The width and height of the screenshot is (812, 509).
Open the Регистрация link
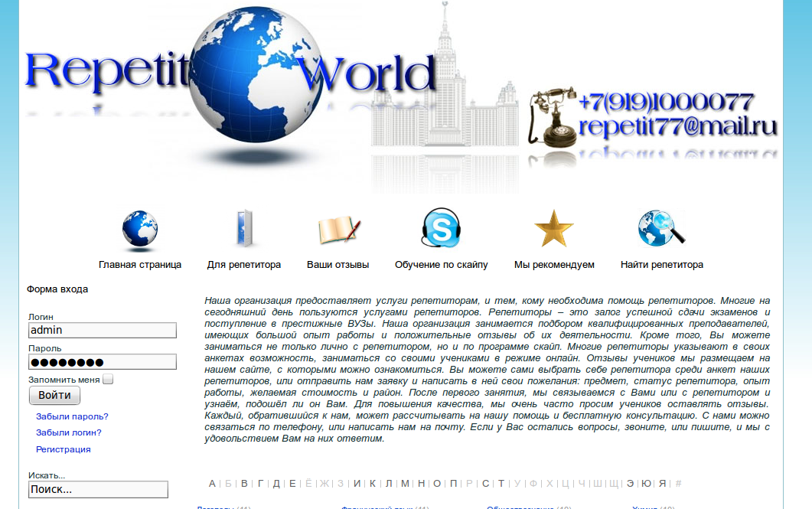coord(62,449)
